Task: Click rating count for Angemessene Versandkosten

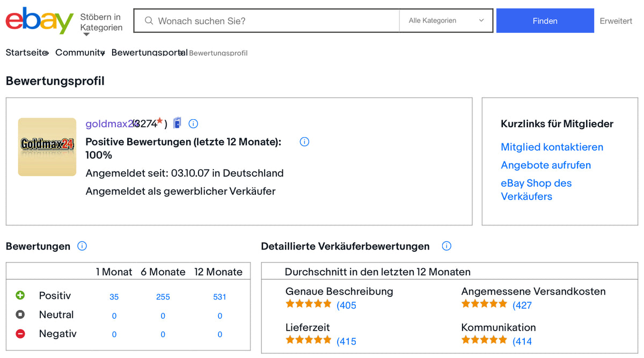Action: (522, 305)
